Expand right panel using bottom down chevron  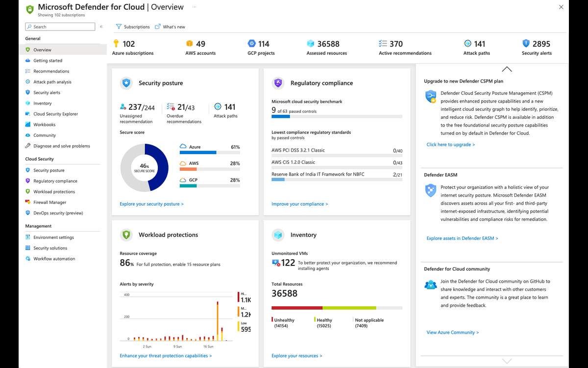click(x=507, y=361)
